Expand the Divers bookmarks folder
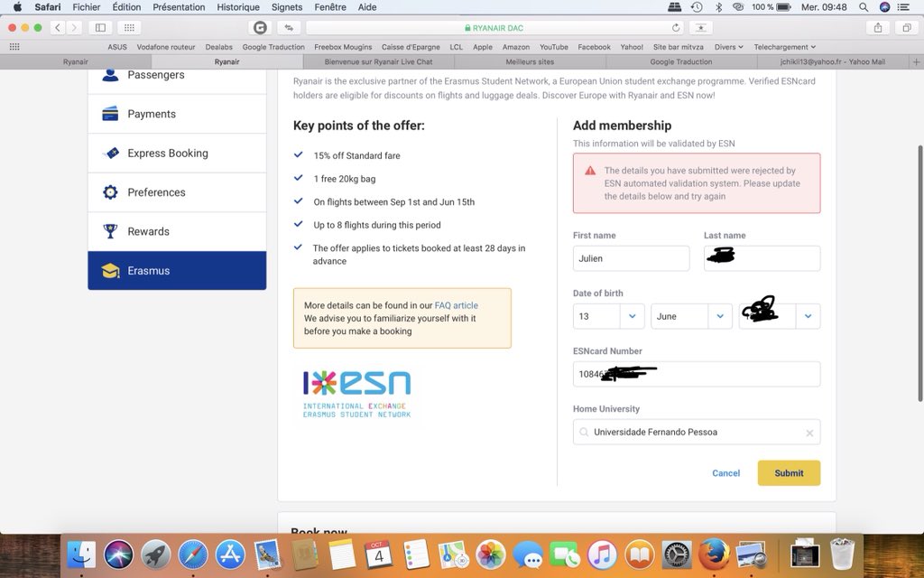This screenshot has width=924, height=578. 728,47
